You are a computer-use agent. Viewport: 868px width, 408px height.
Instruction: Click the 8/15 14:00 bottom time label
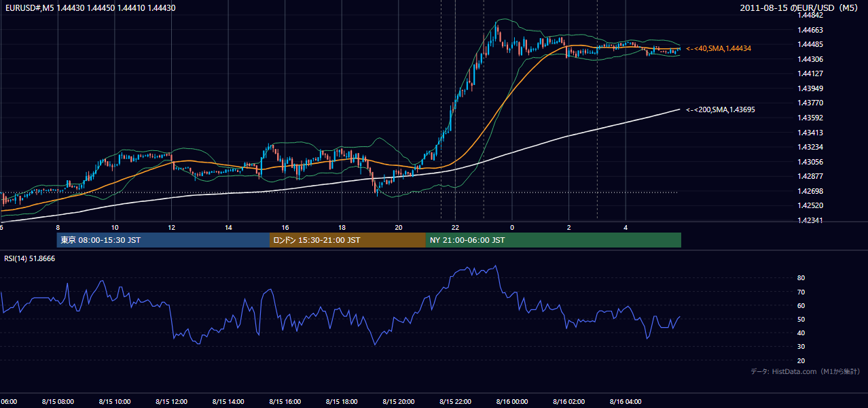point(228,401)
